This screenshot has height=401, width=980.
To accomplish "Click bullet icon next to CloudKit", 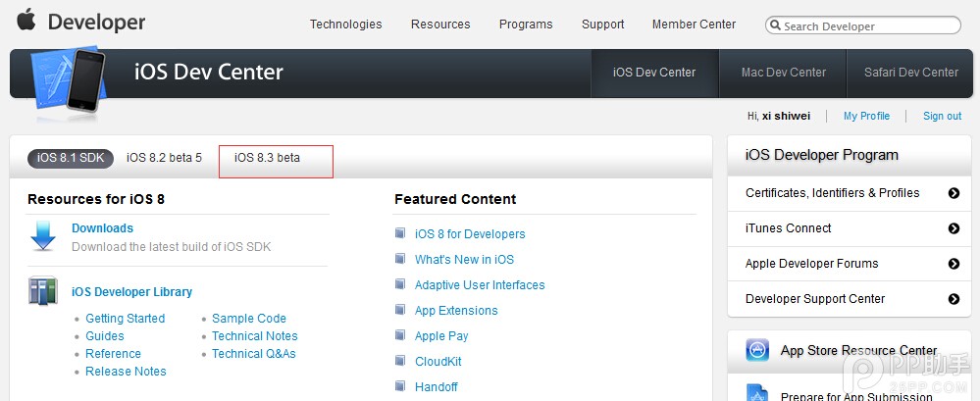I will pos(400,361).
